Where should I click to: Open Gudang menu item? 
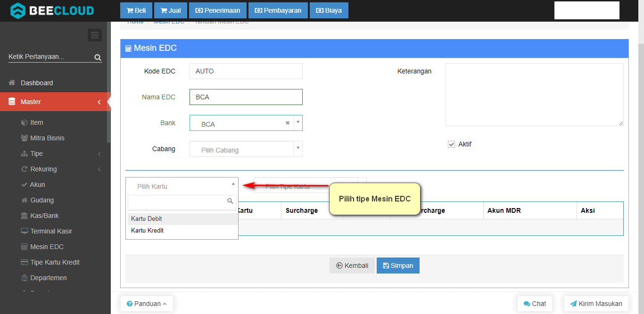point(42,200)
